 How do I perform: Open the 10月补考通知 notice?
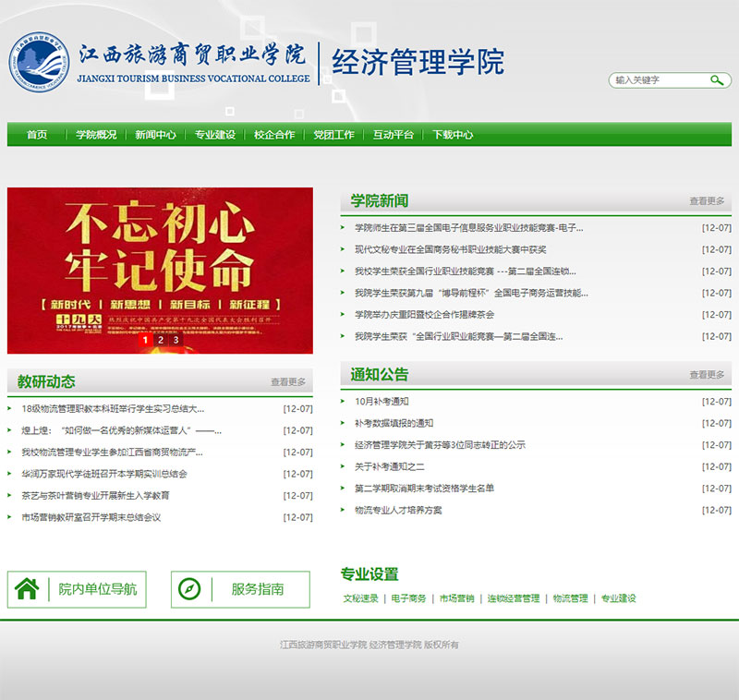coord(382,402)
